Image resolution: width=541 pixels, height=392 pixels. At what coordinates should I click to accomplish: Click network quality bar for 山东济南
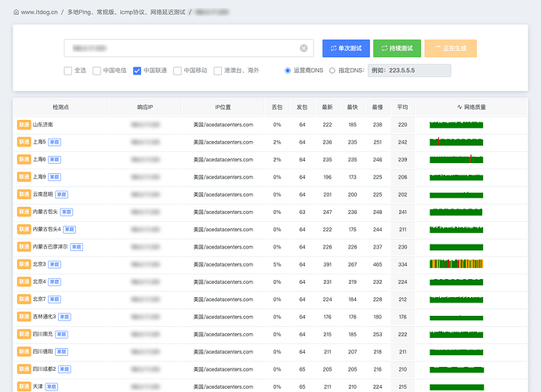point(456,125)
